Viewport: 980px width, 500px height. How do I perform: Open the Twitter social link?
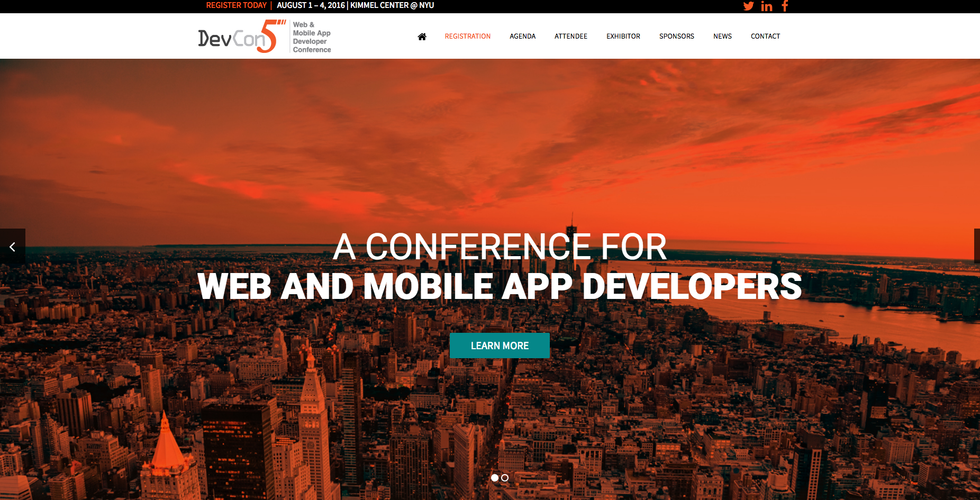(x=748, y=6)
